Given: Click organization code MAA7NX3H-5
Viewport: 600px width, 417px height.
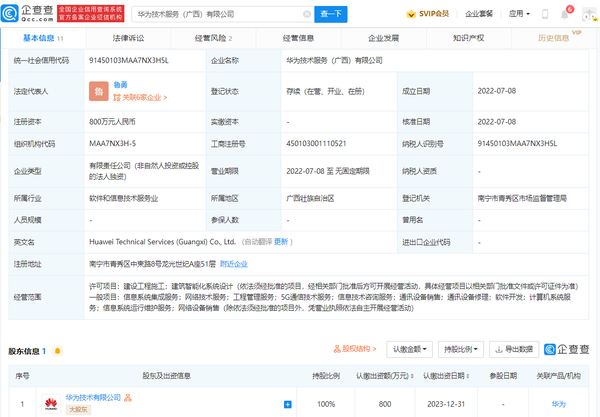Looking at the screenshot, I should pos(112,143).
